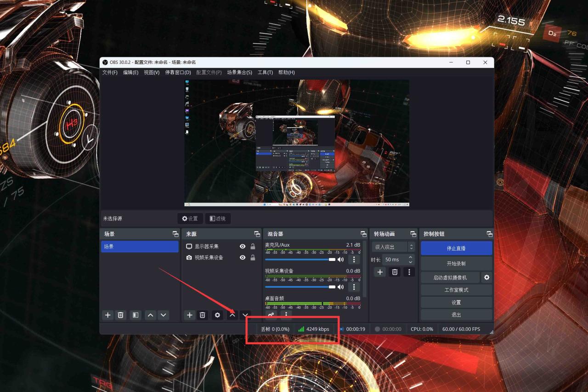The height and width of the screenshot is (392, 588).
Task: Open the 文件(F) menu
Action: pyautogui.click(x=110, y=73)
